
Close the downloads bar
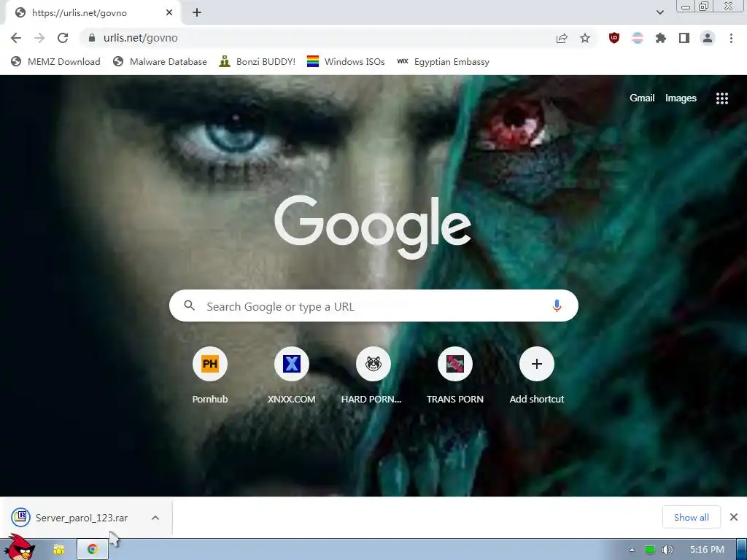[734, 517]
